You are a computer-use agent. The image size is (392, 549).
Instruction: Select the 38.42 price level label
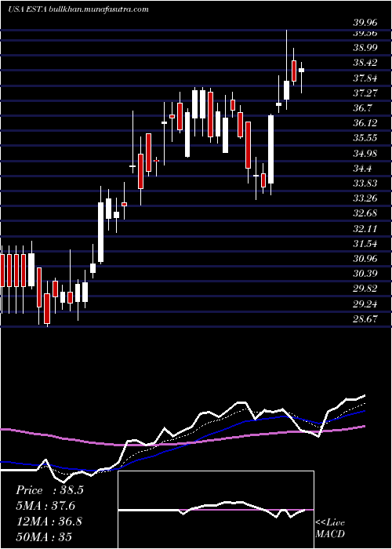click(365, 63)
